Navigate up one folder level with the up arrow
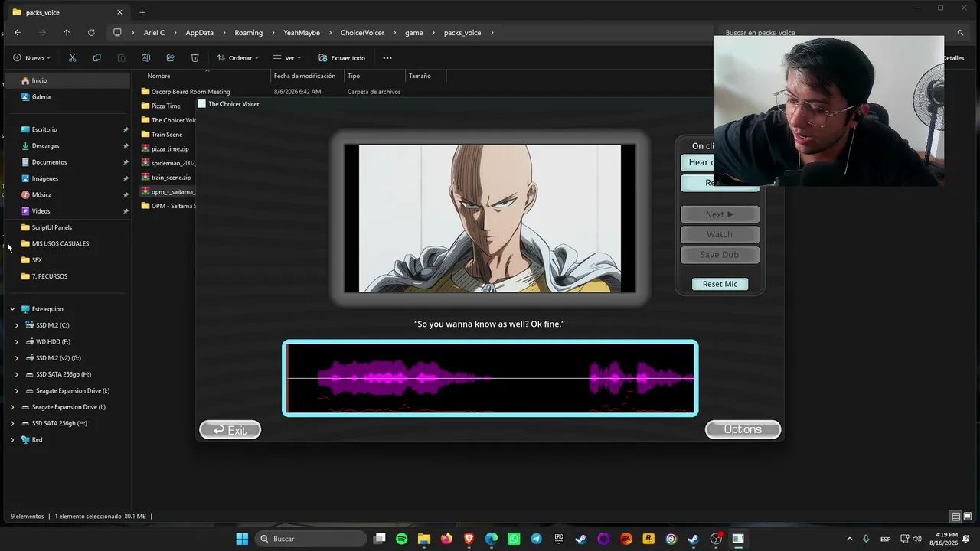This screenshot has height=551, width=980. (67, 33)
